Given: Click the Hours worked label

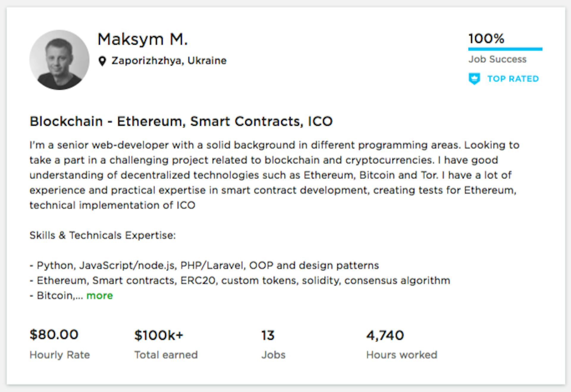Looking at the screenshot, I should [x=401, y=355].
